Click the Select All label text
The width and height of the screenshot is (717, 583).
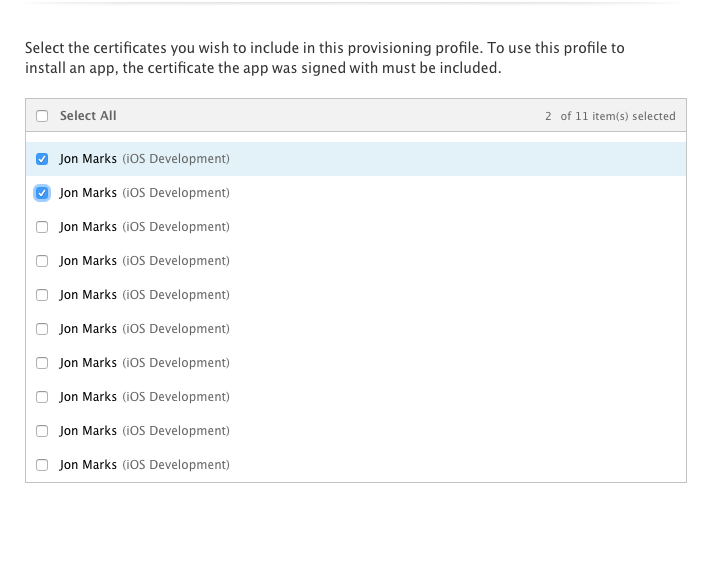point(88,116)
